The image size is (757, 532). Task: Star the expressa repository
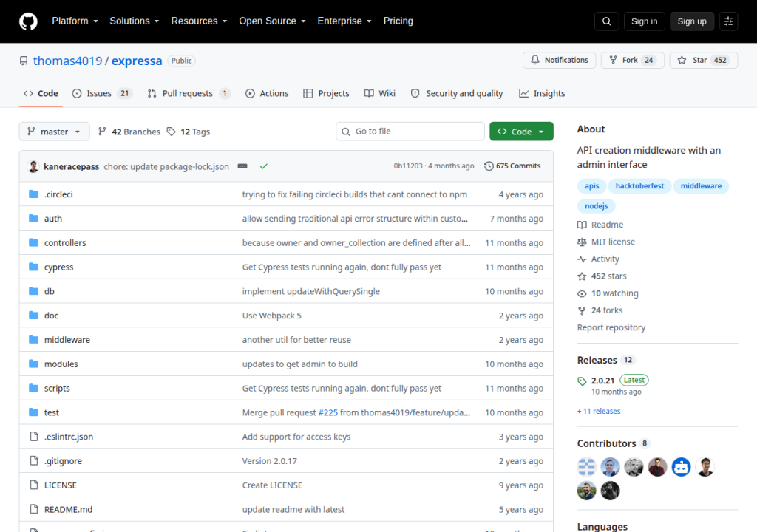click(x=704, y=60)
